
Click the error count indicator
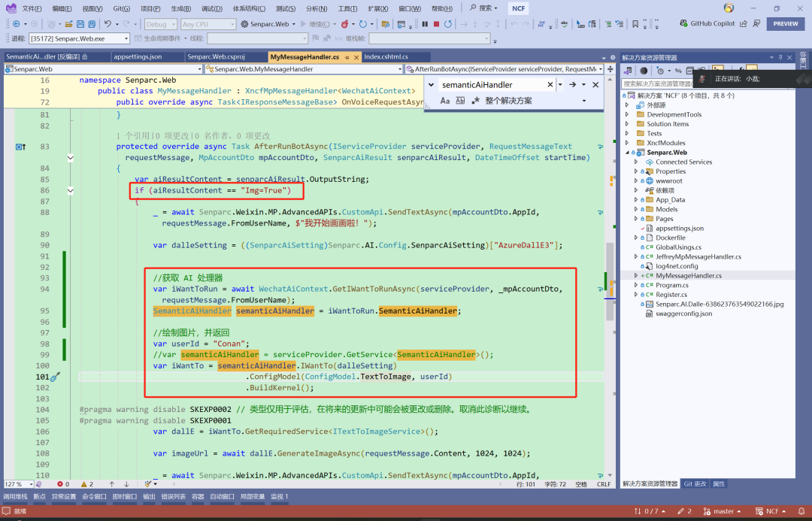click(63, 483)
